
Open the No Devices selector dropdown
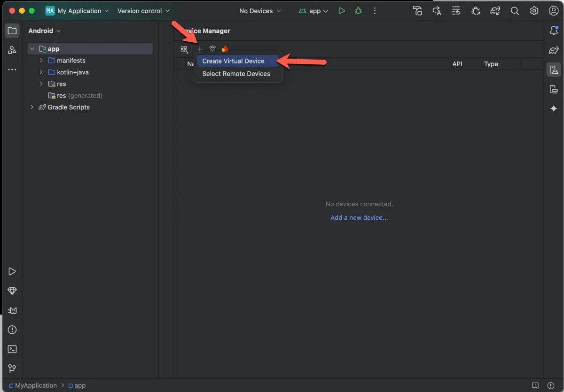[260, 11]
